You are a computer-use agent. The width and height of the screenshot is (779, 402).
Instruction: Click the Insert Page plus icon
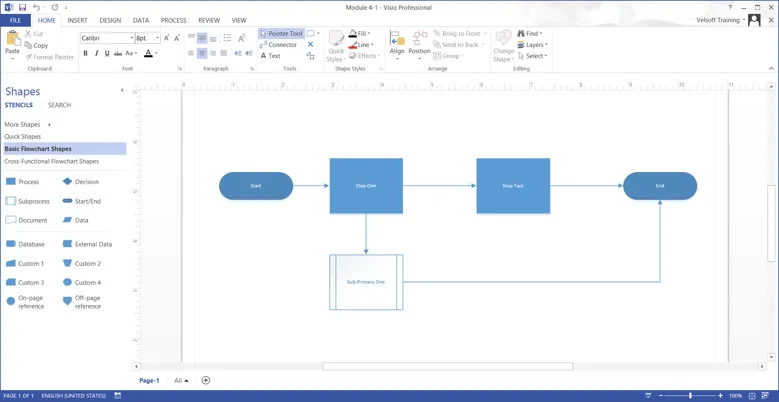pyautogui.click(x=206, y=380)
